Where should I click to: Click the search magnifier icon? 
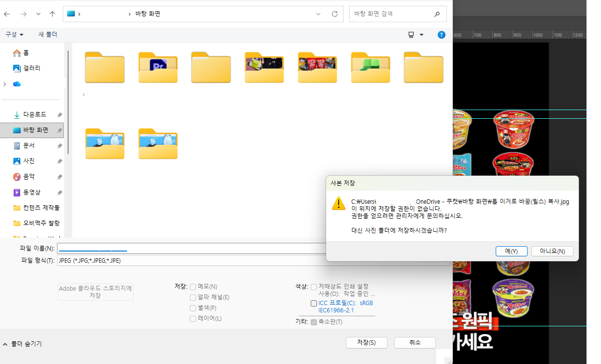coord(437,14)
